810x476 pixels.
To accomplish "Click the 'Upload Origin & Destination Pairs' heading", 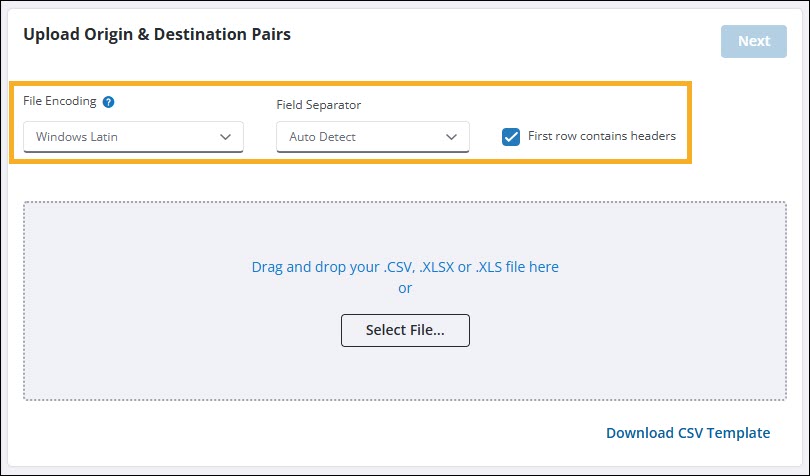I will (157, 35).
